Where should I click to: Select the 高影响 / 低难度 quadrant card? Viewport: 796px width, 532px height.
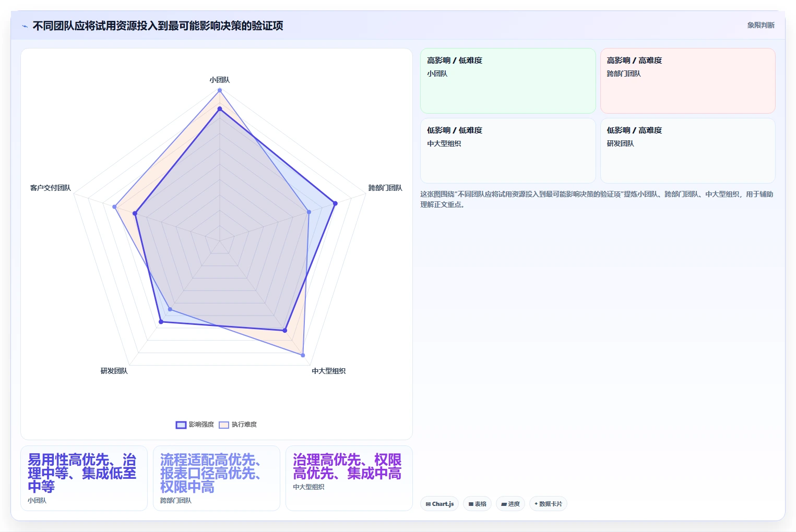[508, 81]
